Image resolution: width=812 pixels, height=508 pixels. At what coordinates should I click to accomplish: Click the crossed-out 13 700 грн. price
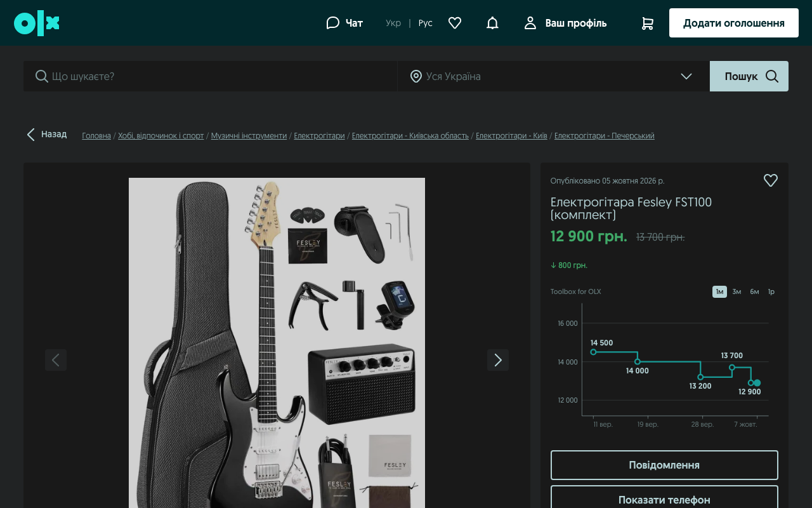[660, 237]
